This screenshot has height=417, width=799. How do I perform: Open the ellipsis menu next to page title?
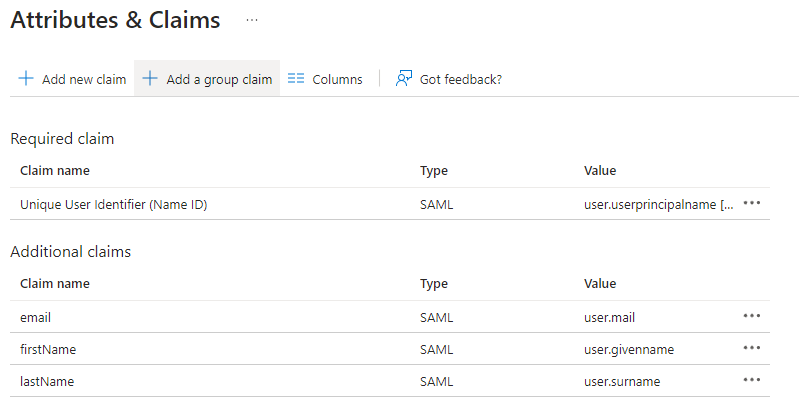click(x=252, y=20)
